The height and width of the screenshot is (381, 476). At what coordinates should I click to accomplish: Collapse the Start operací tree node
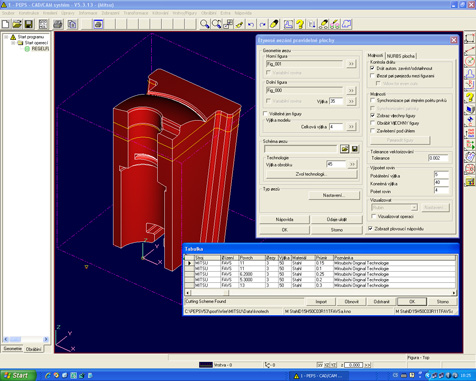pyautogui.click(x=13, y=43)
